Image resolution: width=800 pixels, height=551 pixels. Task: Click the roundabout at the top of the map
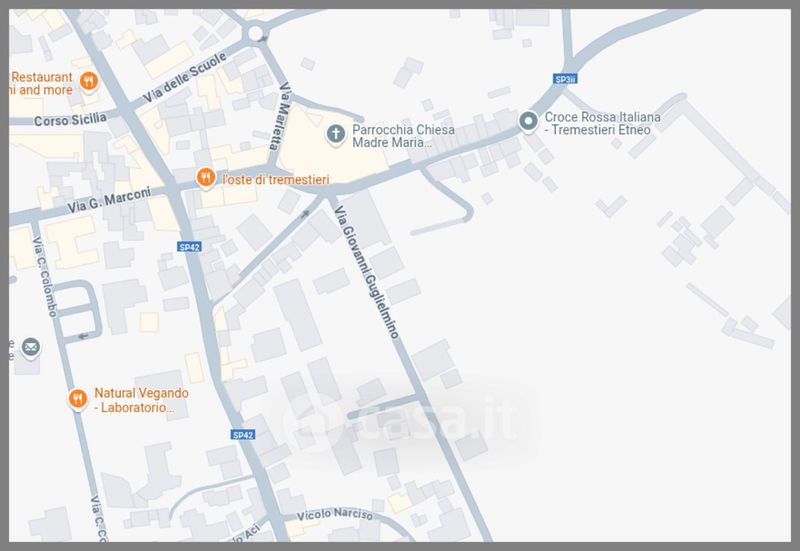click(255, 34)
